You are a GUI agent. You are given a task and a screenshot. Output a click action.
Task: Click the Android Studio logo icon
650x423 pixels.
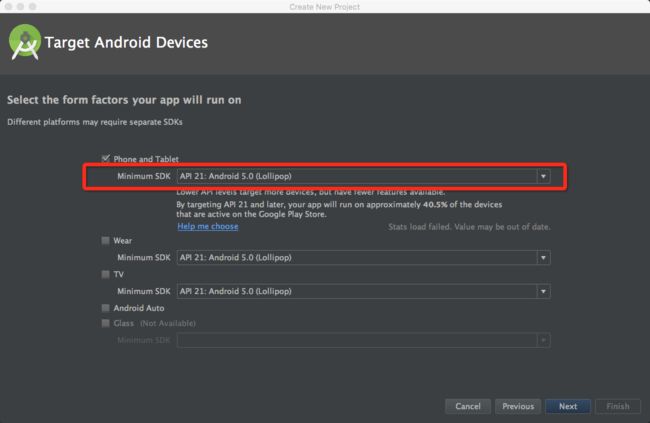click(x=24, y=42)
